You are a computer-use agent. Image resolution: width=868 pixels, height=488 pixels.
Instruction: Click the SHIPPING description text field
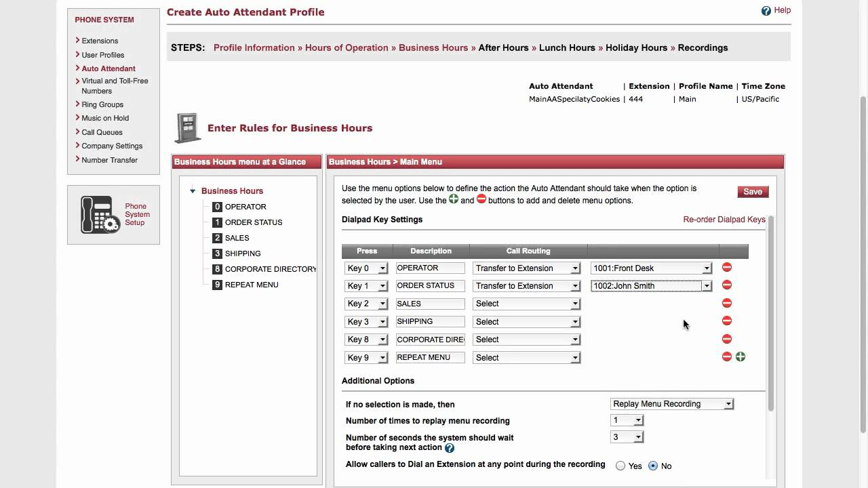431,321
